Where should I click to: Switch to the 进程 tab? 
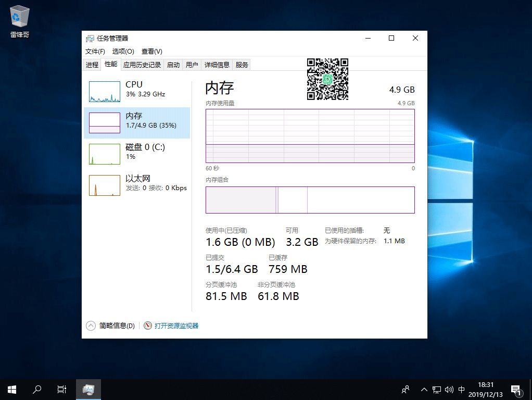click(x=92, y=65)
